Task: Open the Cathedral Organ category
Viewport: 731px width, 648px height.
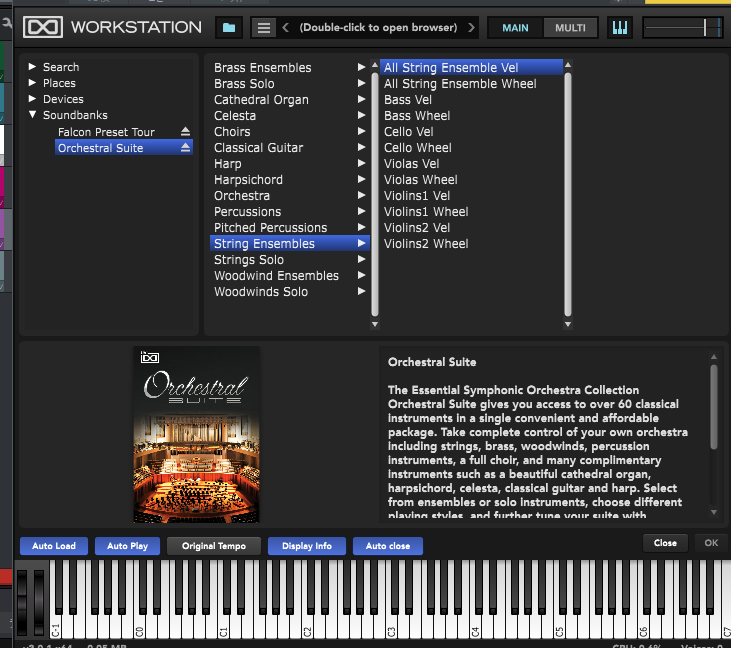Action: 290,100
